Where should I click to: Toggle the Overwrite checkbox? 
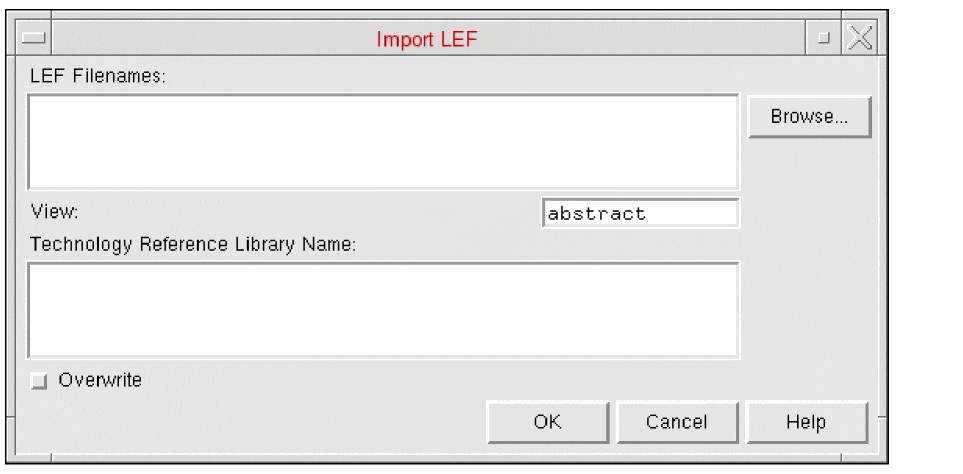pyautogui.click(x=39, y=381)
